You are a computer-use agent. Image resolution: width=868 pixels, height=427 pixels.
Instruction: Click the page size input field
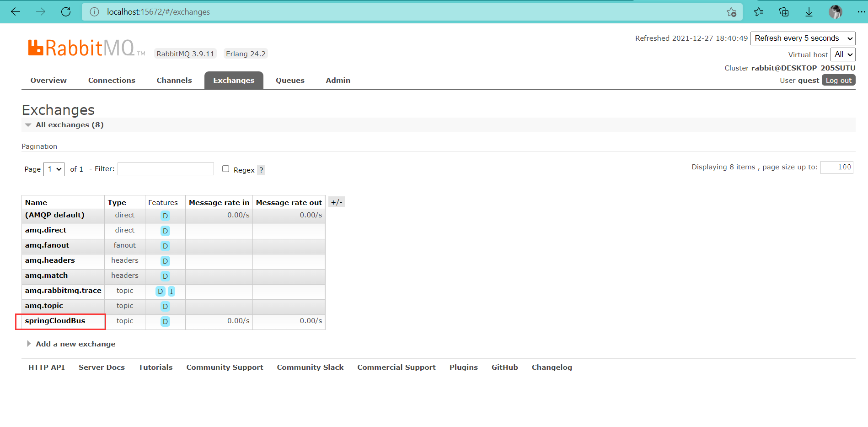pos(837,168)
